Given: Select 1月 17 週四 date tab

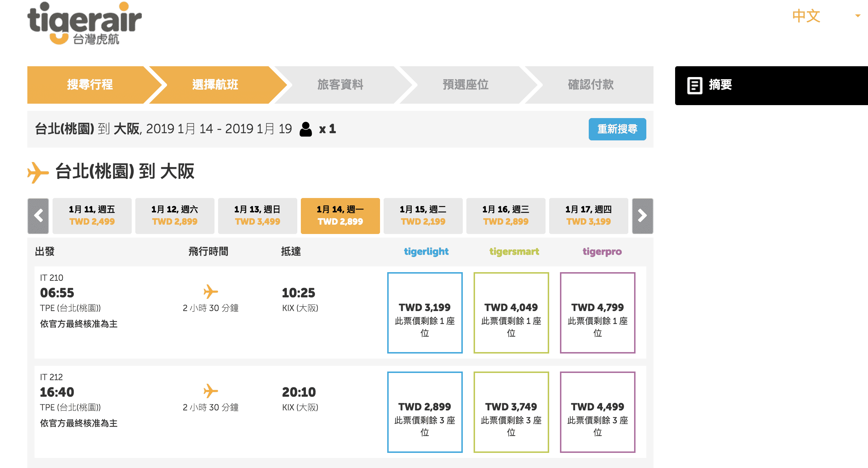Looking at the screenshot, I should point(589,216).
